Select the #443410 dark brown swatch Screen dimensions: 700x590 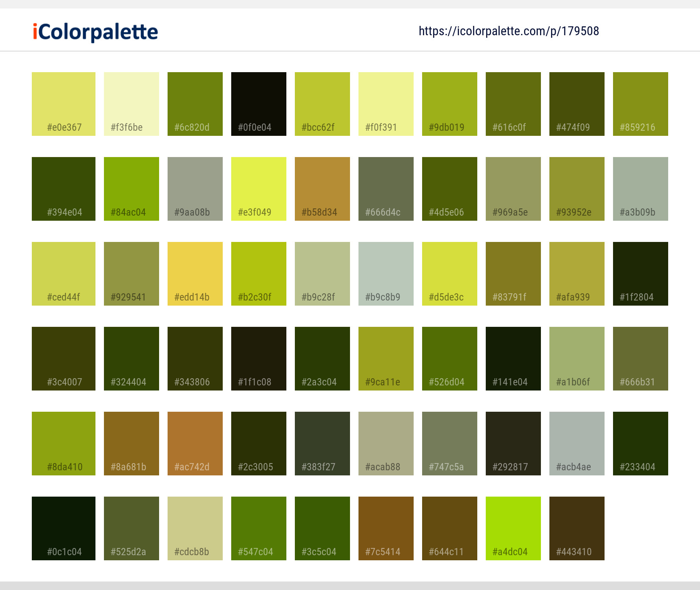click(577, 528)
